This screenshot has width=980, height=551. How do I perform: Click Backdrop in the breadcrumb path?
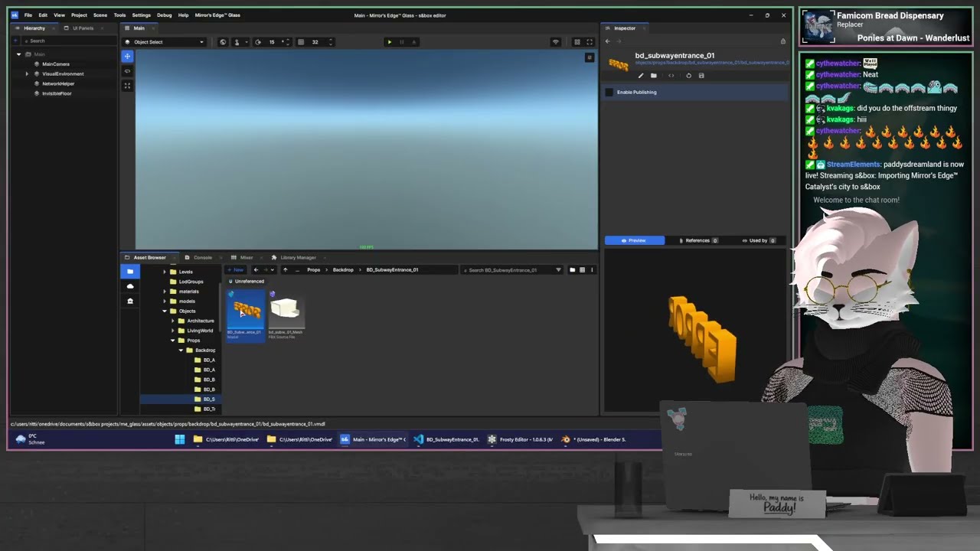click(x=343, y=270)
